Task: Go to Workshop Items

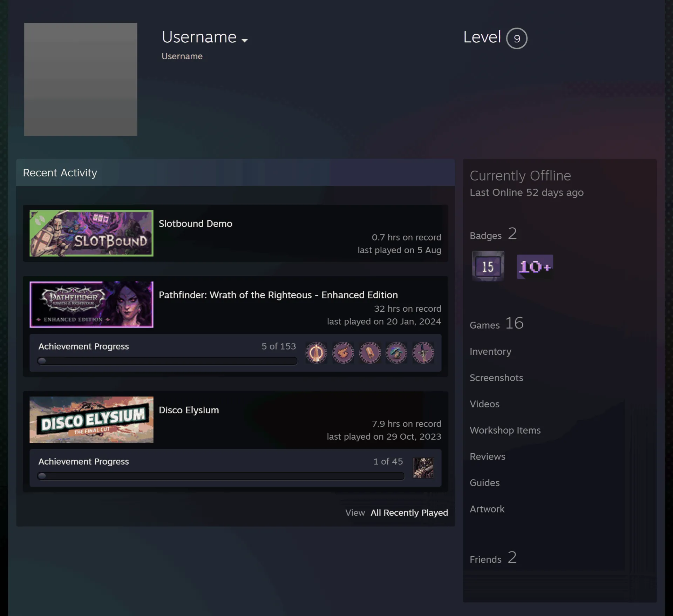Action: pos(505,430)
